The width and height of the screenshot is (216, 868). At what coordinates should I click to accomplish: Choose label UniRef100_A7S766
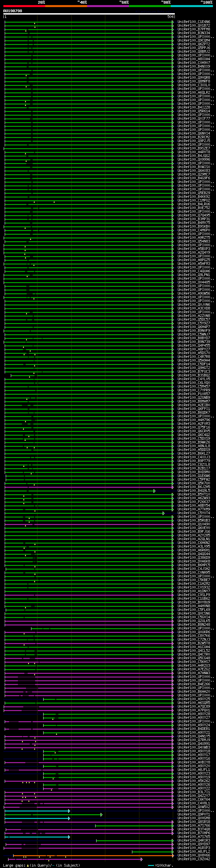[194, 826]
